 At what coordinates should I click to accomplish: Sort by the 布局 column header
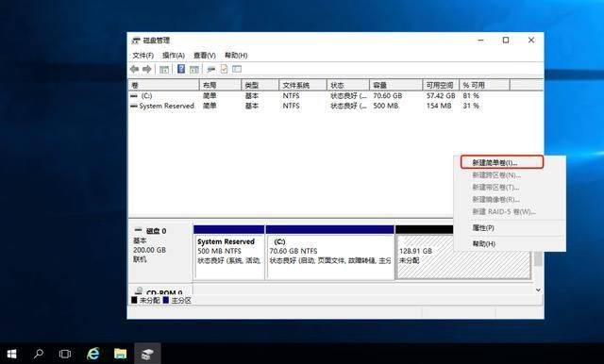220,85
